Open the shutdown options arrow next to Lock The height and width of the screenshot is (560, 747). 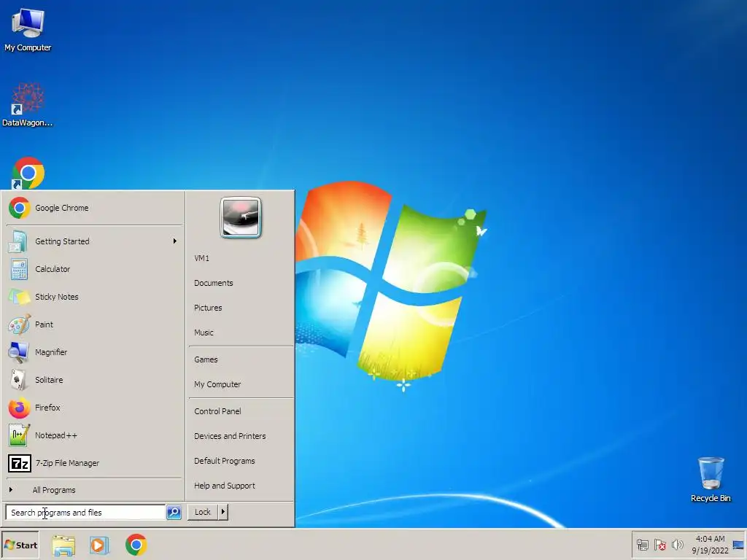point(223,512)
